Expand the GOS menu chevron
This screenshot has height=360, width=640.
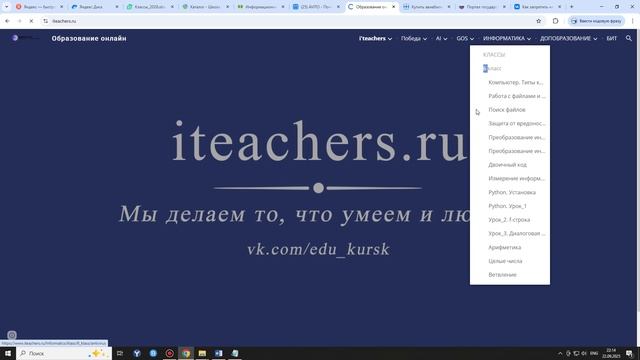472,39
